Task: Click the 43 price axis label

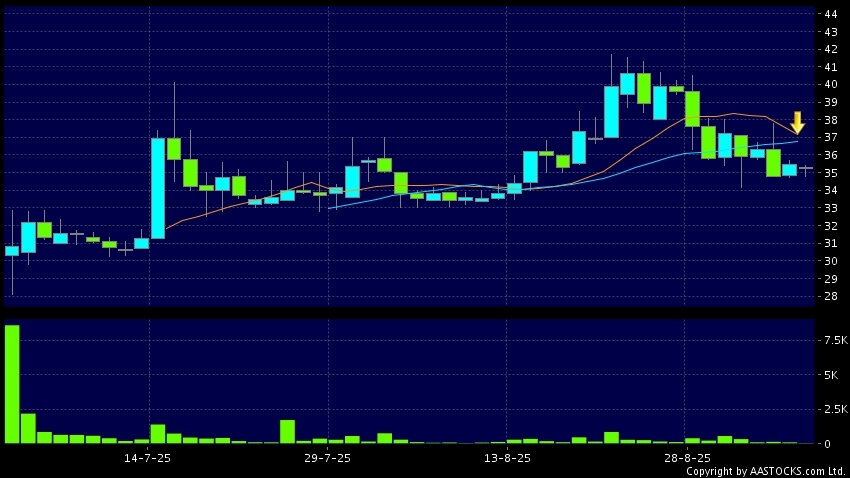Action: (830, 32)
